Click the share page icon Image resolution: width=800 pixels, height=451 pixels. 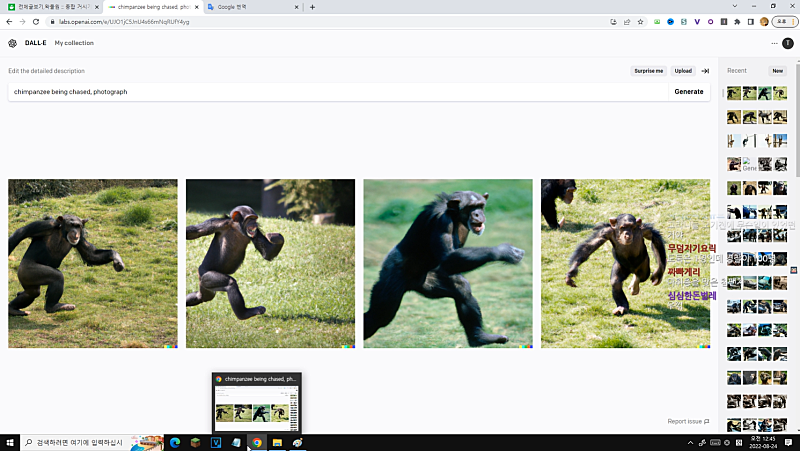click(627, 22)
